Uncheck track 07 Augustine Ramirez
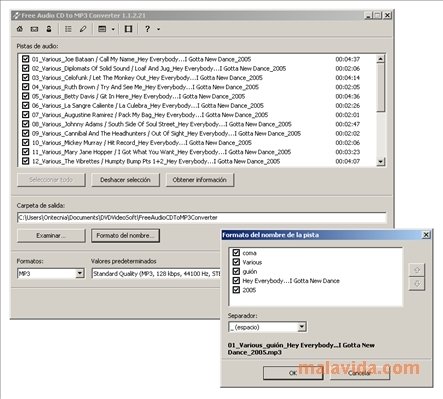The height and width of the screenshot is (399, 443). 25,115
